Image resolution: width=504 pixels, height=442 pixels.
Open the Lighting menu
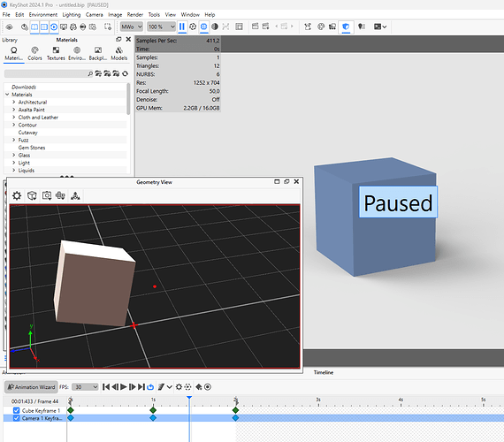click(72, 15)
